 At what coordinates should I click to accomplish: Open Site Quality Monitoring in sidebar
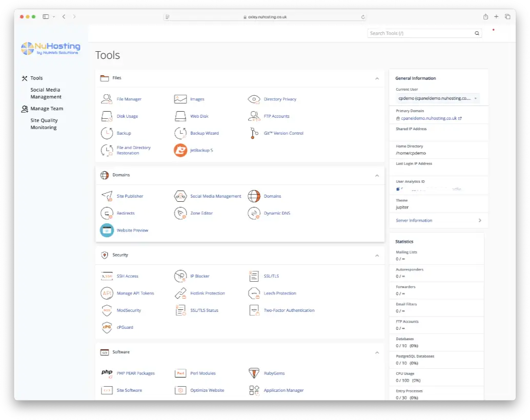pyautogui.click(x=44, y=124)
